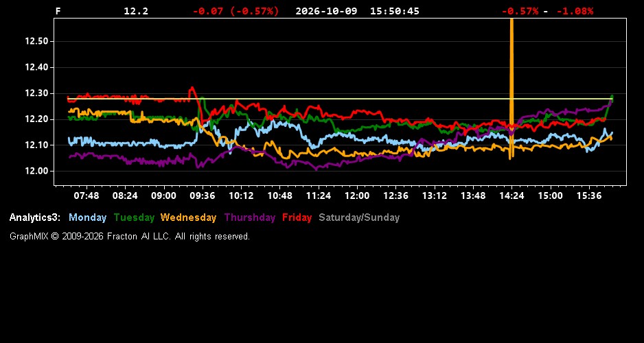Select the Saturday/Sunday legend label

tap(359, 218)
